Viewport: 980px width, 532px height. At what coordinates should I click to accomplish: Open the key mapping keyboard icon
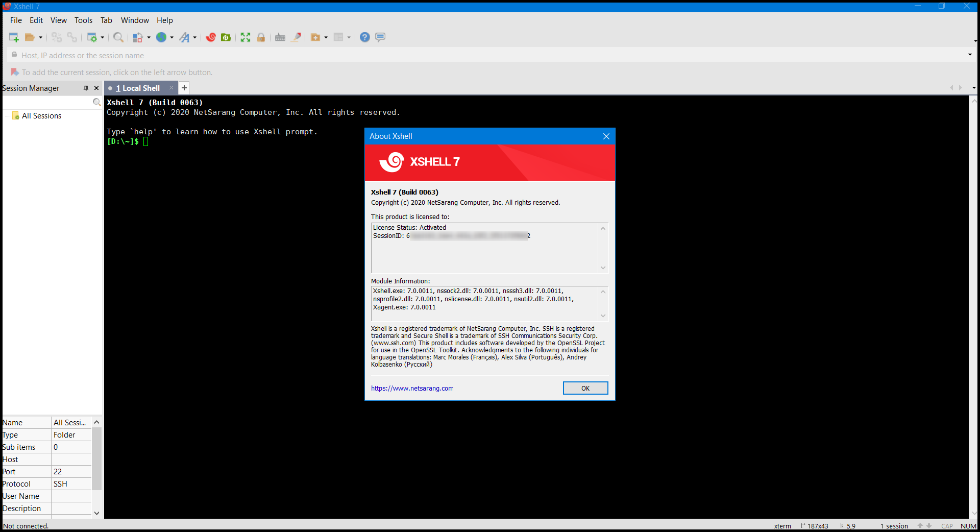click(x=280, y=37)
